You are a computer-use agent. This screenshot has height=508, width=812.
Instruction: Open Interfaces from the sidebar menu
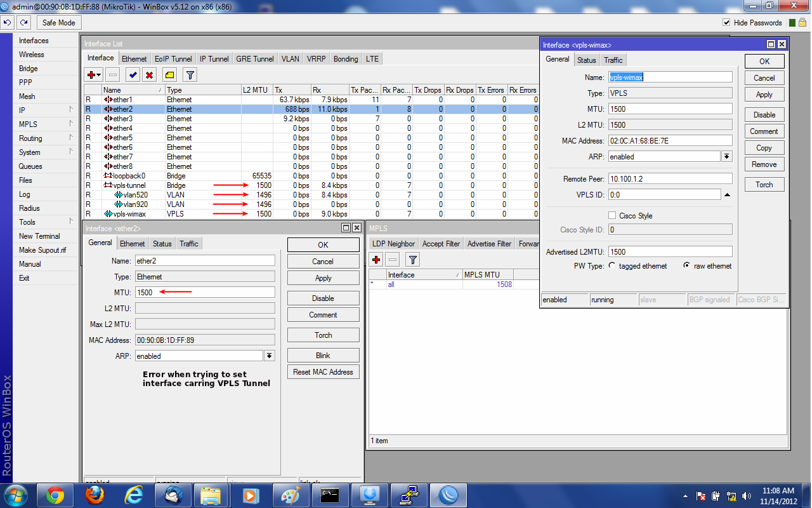coord(34,41)
